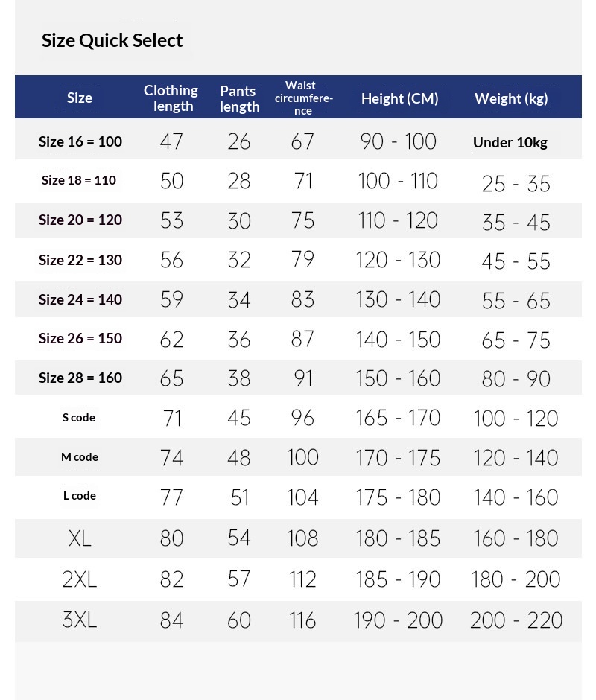This screenshot has width=596, height=700.
Task: Click the L code row label
Action: (x=80, y=496)
